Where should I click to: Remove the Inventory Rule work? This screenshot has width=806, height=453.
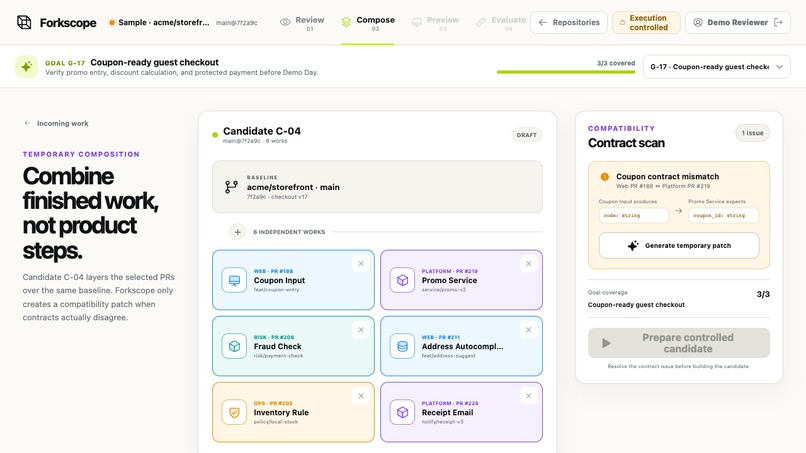(x=361, y=396)
